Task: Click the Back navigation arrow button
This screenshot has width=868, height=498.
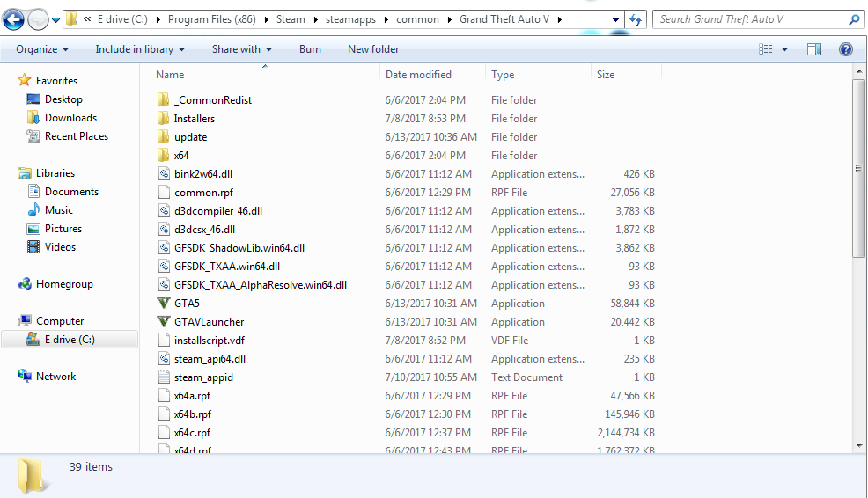Action: tap(13, 20)
